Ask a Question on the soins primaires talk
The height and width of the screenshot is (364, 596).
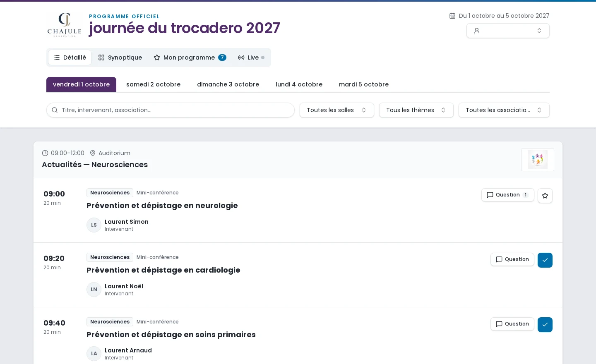click(x=512, y=324)
